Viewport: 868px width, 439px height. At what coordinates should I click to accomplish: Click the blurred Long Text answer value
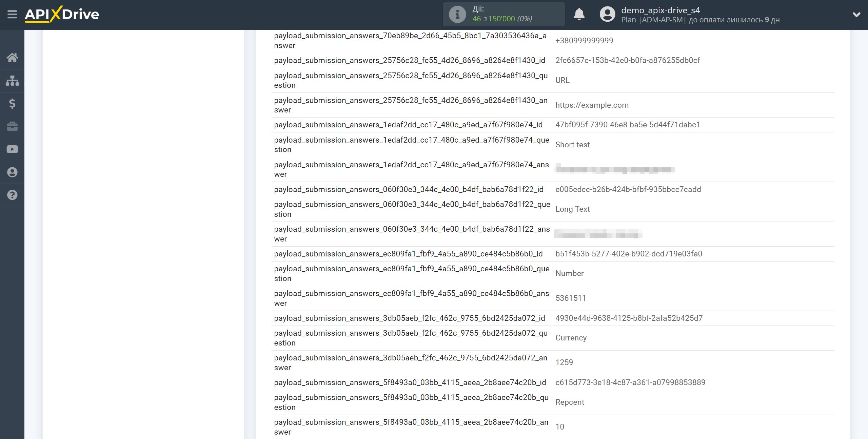598,234
